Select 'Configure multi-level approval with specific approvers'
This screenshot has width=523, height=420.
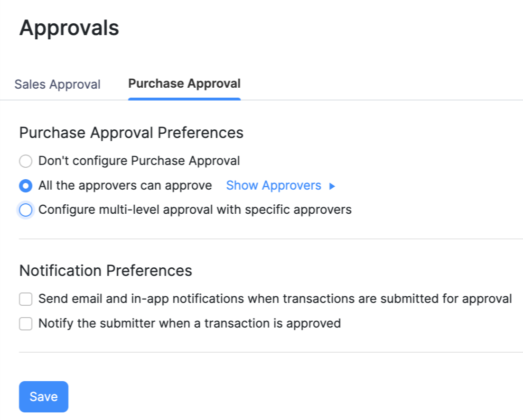[25, 210]
